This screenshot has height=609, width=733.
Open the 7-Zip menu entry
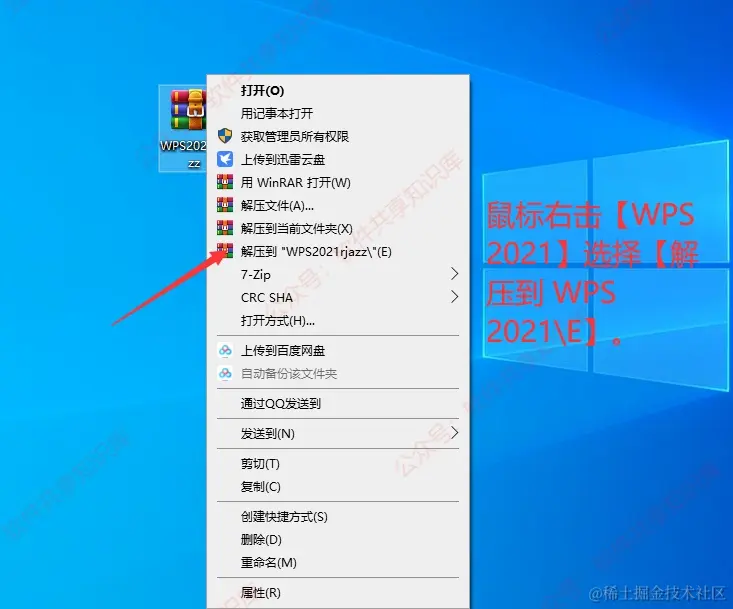(x=338, y=274)
